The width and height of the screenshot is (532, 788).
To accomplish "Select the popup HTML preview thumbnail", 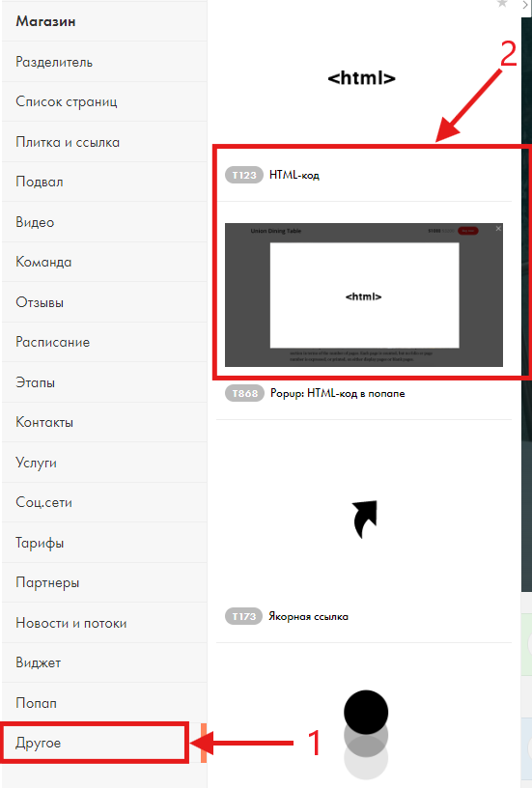I will click(364, 295).
